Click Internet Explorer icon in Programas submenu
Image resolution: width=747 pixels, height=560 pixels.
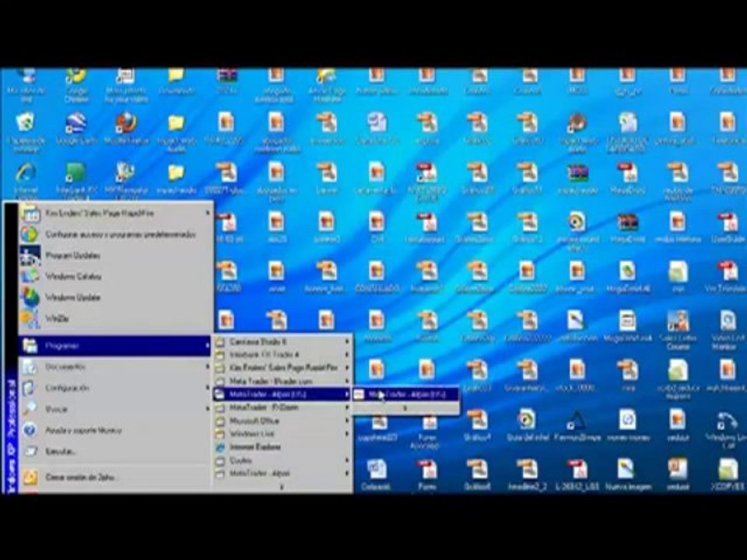click(x=220, y=447)
